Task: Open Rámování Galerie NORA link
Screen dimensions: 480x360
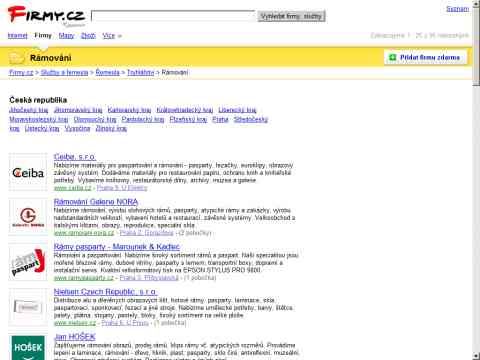Action: [x=96, y=202]
